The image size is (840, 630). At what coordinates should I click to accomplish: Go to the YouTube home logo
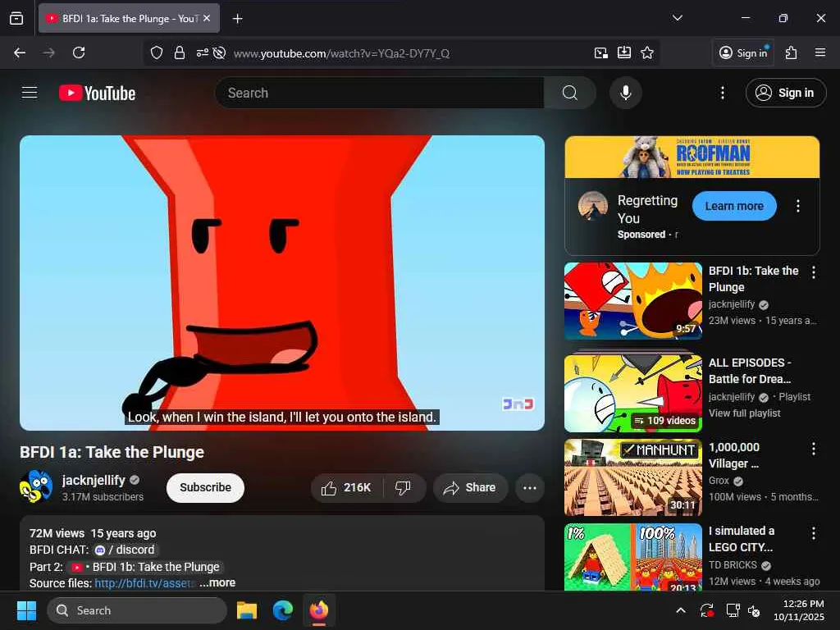[x=97, y=94]
